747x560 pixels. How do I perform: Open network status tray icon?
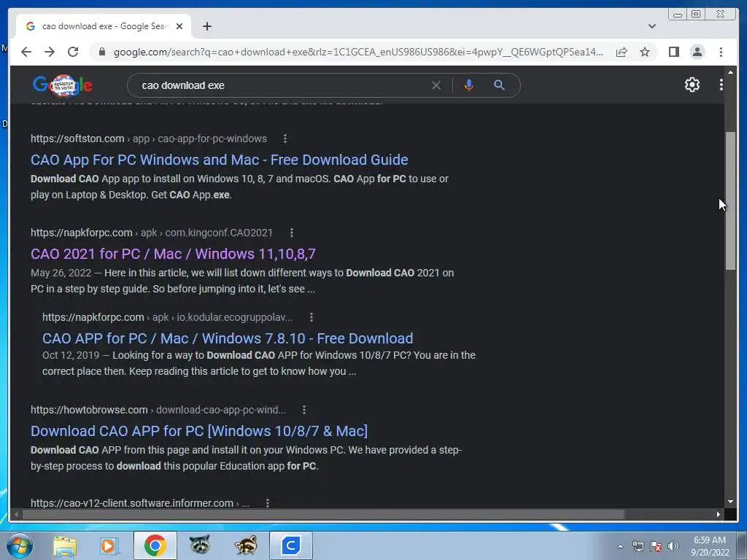(x=638, y=546)
